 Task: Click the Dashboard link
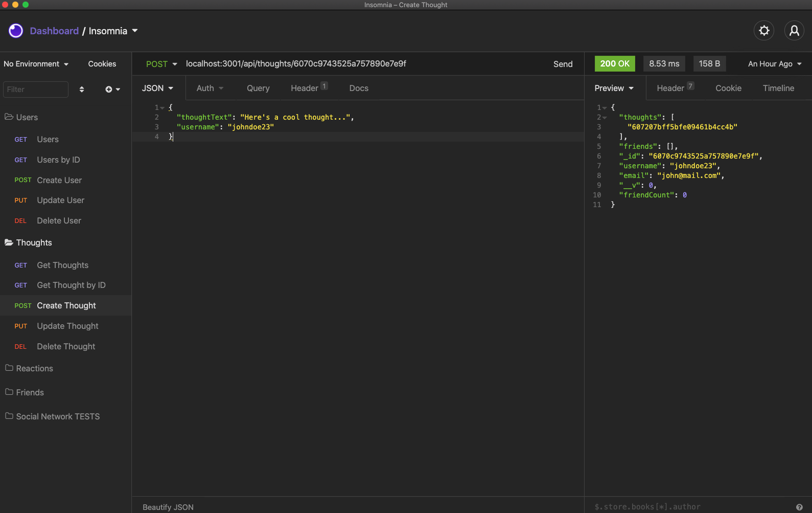coord(54,31)
